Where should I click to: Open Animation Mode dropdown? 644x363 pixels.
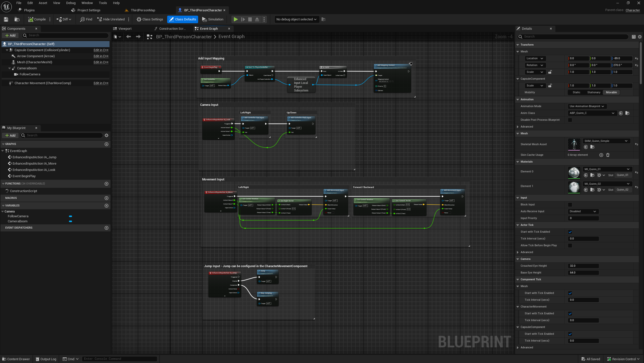tap(587, 106)
